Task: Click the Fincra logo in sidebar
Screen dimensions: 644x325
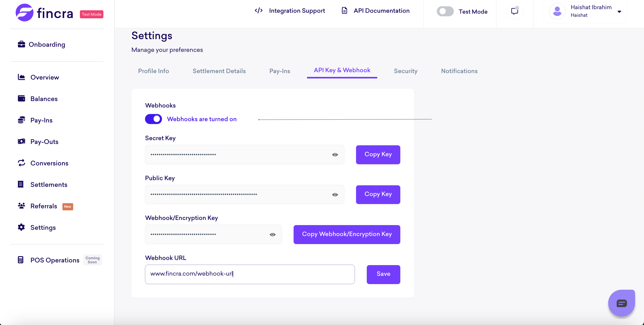Action: coord(45,13)
